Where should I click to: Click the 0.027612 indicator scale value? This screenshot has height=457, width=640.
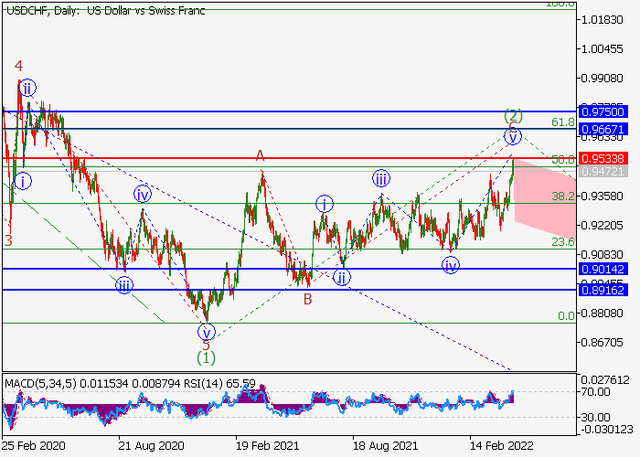tap(605, 380)
